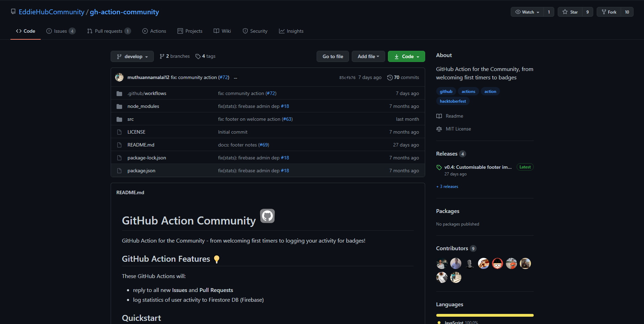Open Insights via the graph icon

pos(282,31)
